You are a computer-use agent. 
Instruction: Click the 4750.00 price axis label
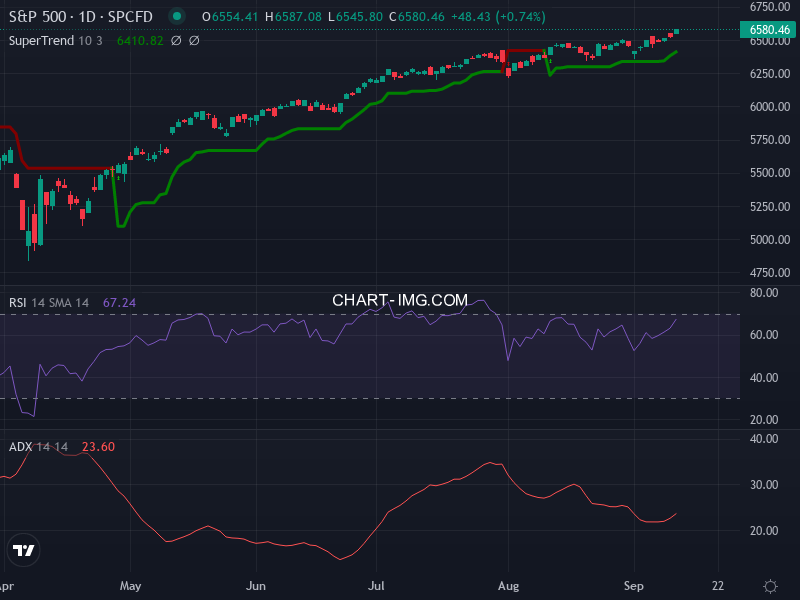click(x=770, y=273)
